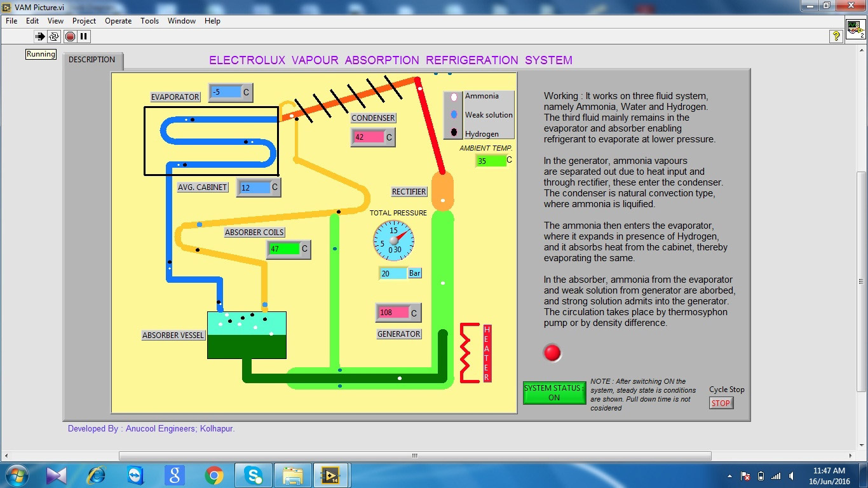Switch to LabVIEW taskbar icon

click(x=331, y=475)
